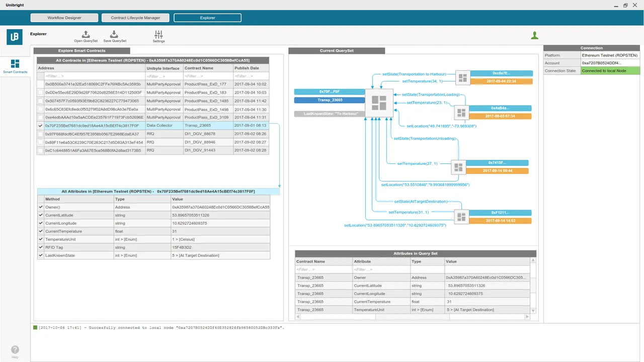Click the Explore Smart Contracts panel tab

coord(82,51)
